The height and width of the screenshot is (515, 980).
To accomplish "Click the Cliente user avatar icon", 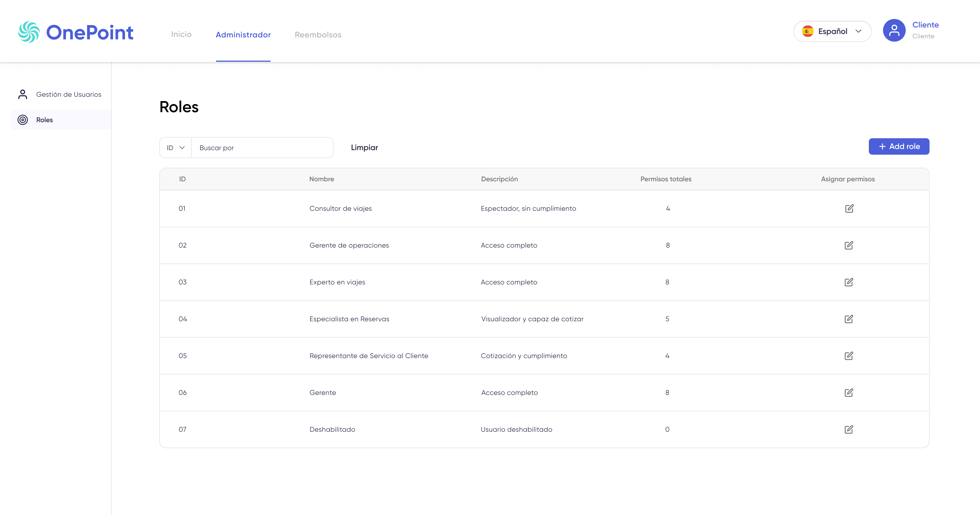I will pyautogui.click(x=894, y=30).
